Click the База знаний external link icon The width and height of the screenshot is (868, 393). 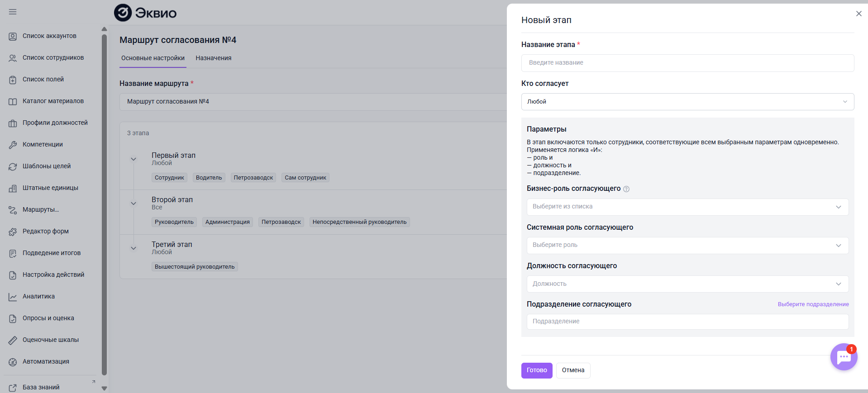(x=13, y=388)
